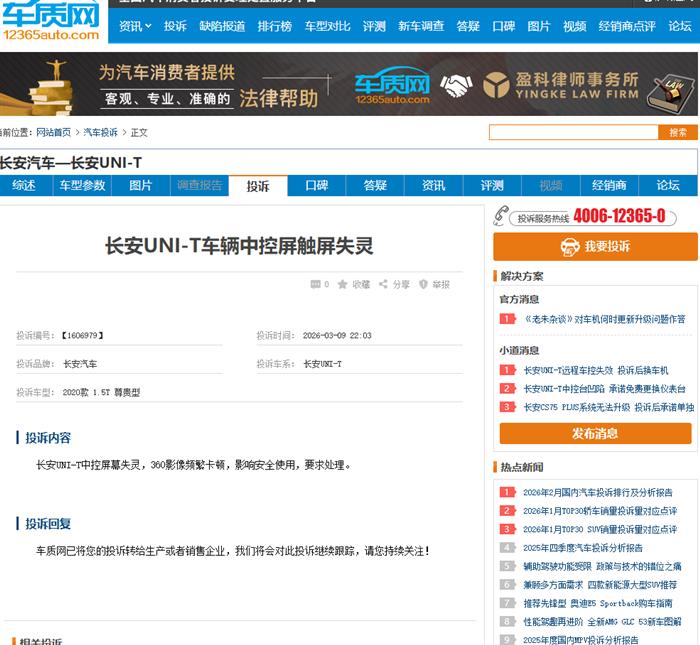
Task: Click the 举报 report shield icon
Action: pos(424,285)
